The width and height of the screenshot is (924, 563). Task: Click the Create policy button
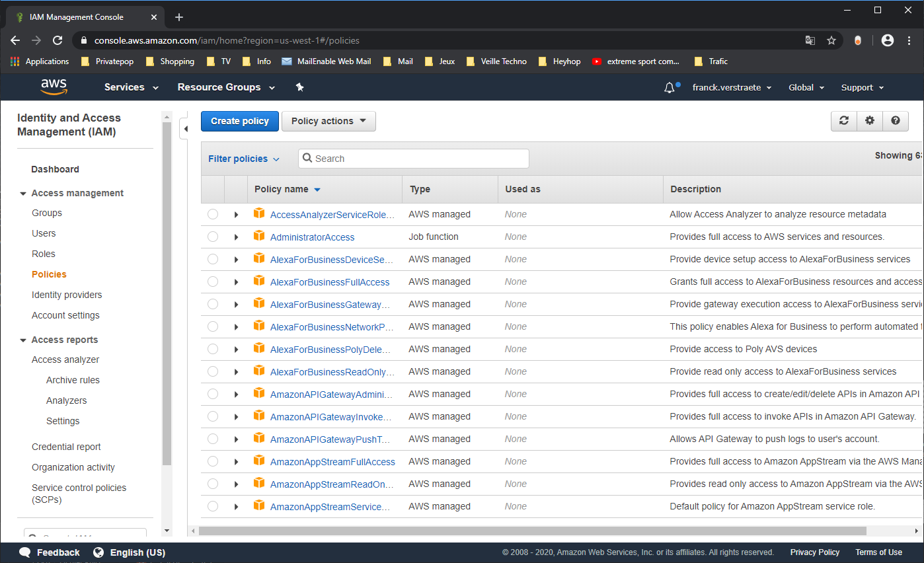pyautogui.click(x=240, y=121)
